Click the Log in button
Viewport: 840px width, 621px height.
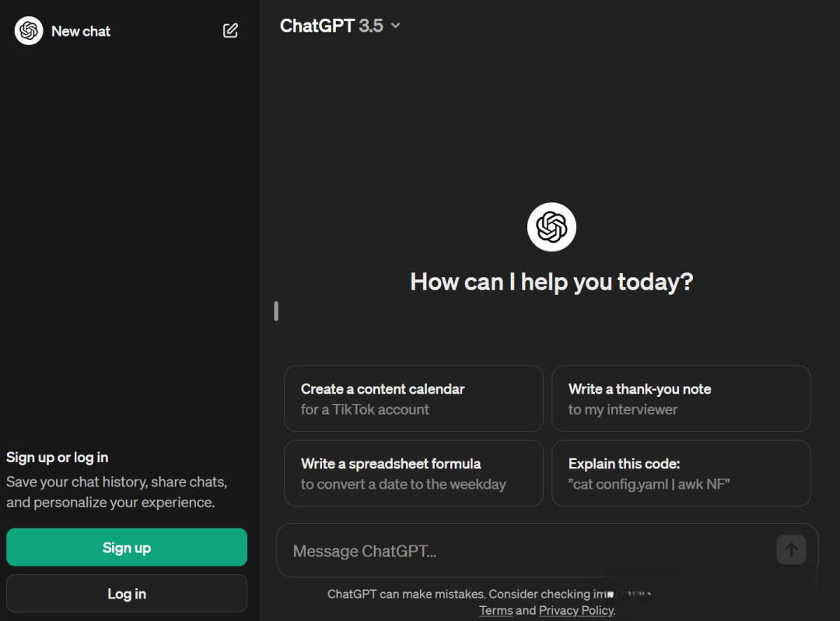[127, 594]
